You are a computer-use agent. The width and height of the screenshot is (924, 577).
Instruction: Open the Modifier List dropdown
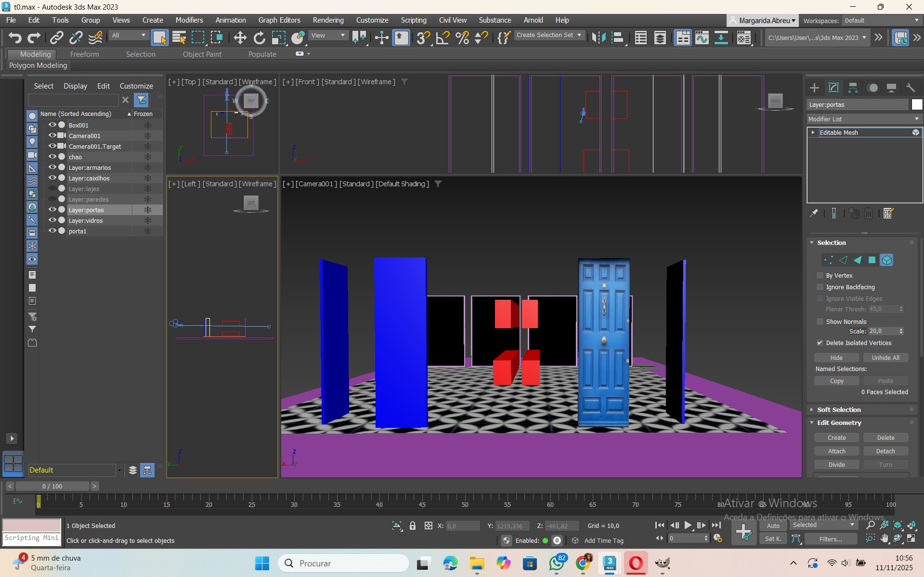[x=864, y=119]
